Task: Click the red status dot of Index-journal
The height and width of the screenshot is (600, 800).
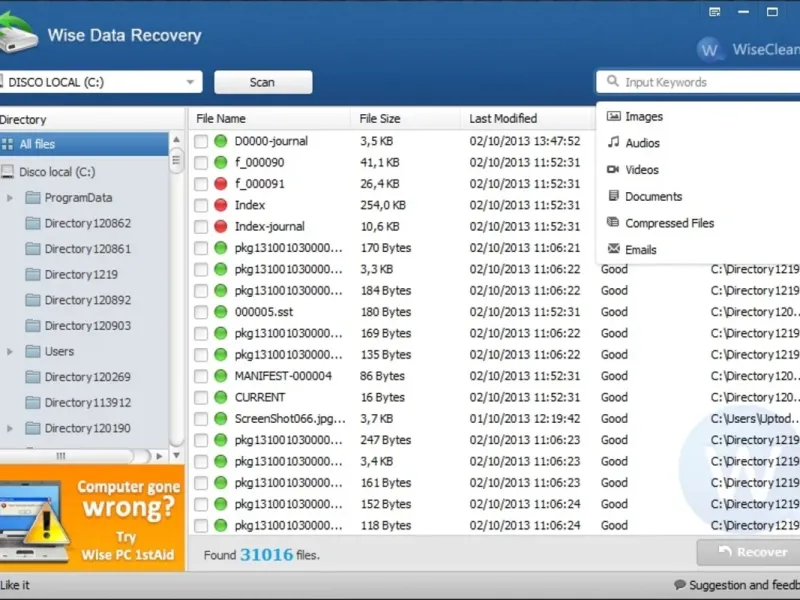Action: pyautogui.click(x=220, y=227)
